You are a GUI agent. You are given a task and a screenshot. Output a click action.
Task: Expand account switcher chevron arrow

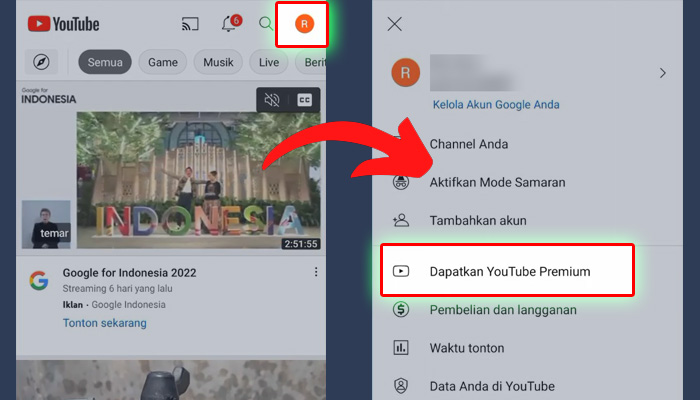tap(663, 73)
